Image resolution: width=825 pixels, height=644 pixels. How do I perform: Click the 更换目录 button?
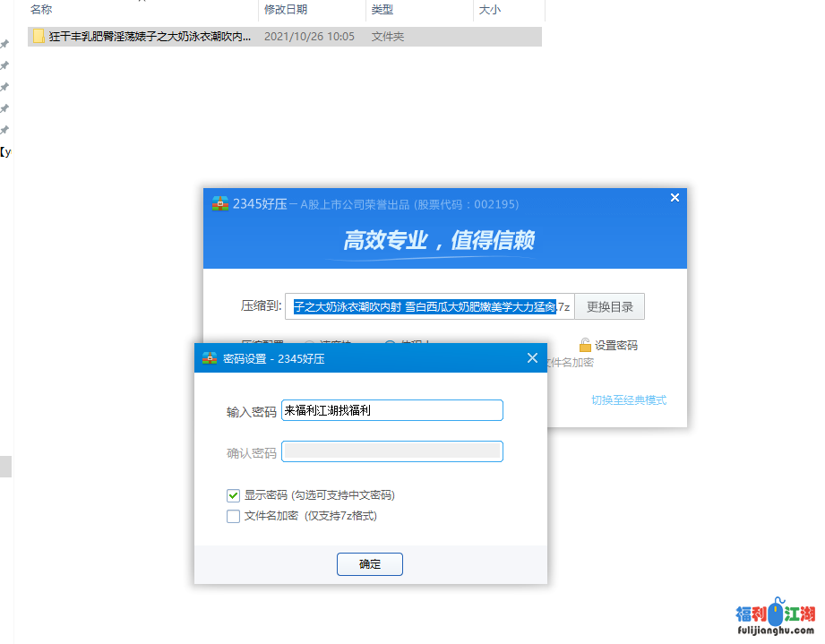[x=609, y=306]
